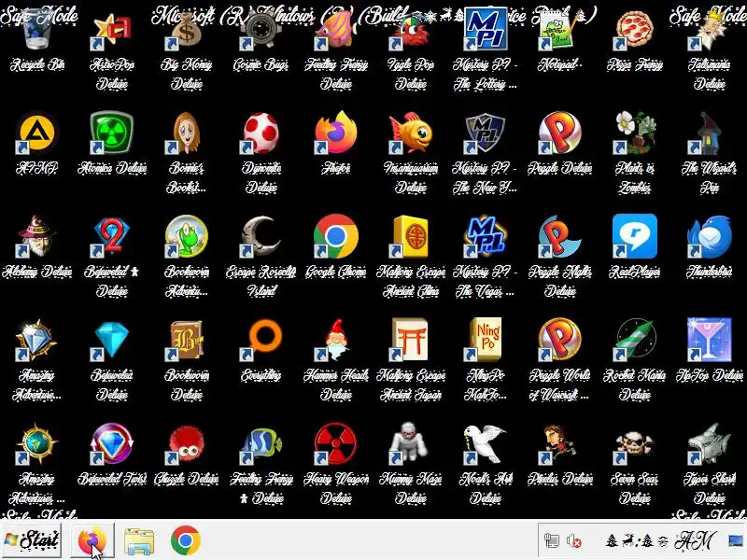The image size is (747, 560).
Task: Open Typer Shark Deluxe shortcut
Action: pos(710,443)
